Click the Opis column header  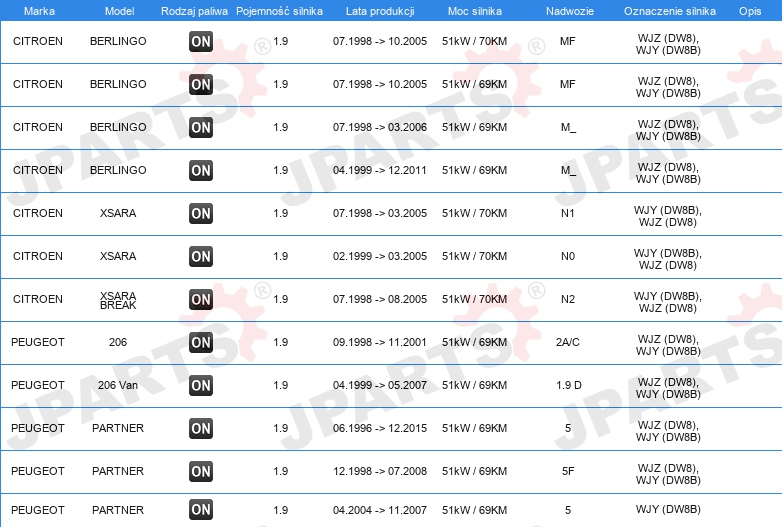click(750, 11)
